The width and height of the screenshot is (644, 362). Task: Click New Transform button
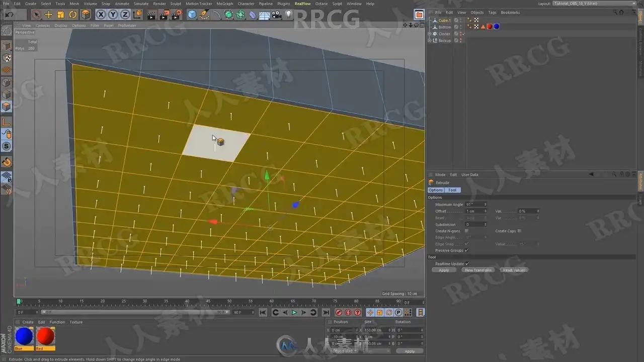(x=478, y=270)
